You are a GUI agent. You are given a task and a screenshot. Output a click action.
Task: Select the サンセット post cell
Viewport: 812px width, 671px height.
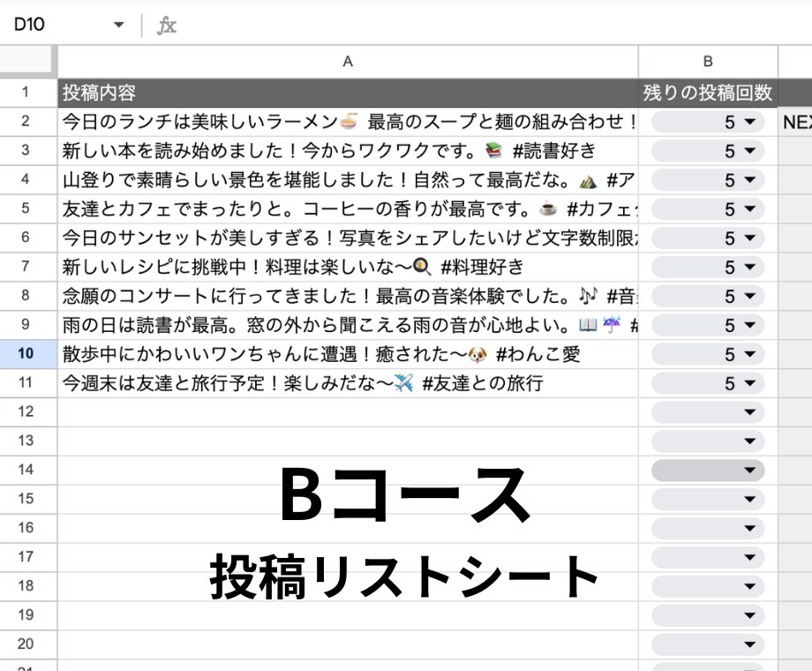coord(348,237)
